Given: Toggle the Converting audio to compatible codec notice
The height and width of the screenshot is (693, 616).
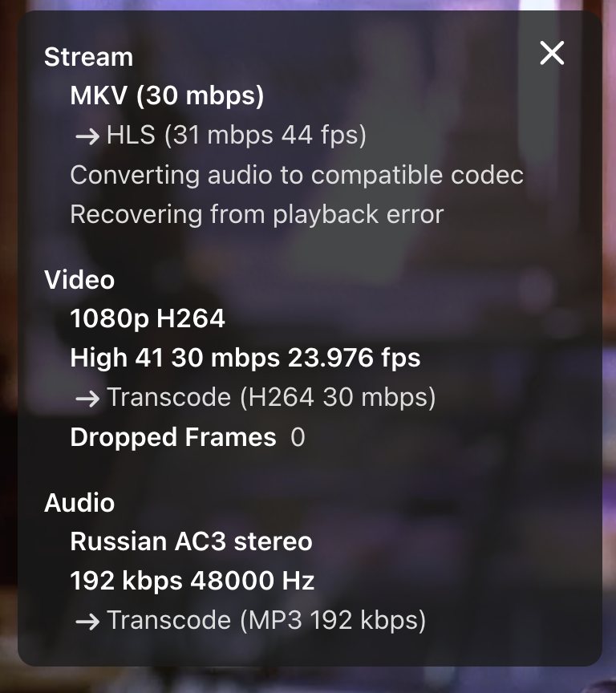Looking at the screenshot, I should point(298,175).
